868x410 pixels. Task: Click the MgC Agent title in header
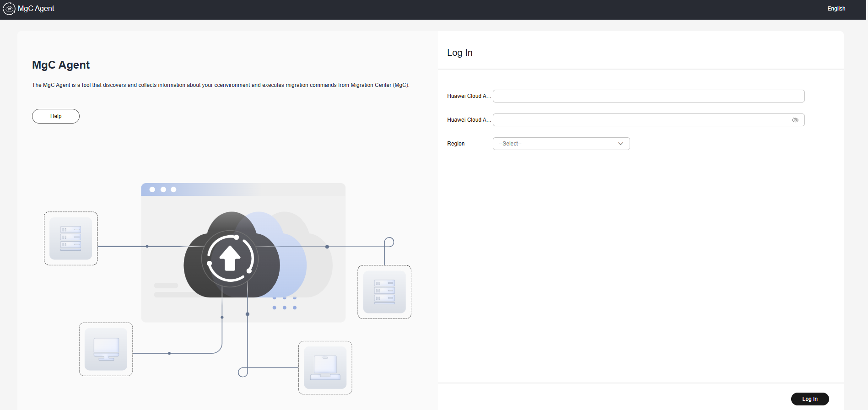pyautogui.click(x=36, y=9)
